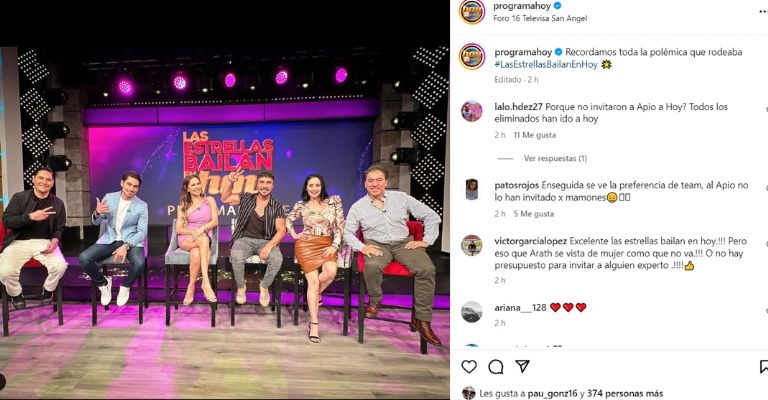Open ariana__128 commenter avatar

tap(472, 312)
